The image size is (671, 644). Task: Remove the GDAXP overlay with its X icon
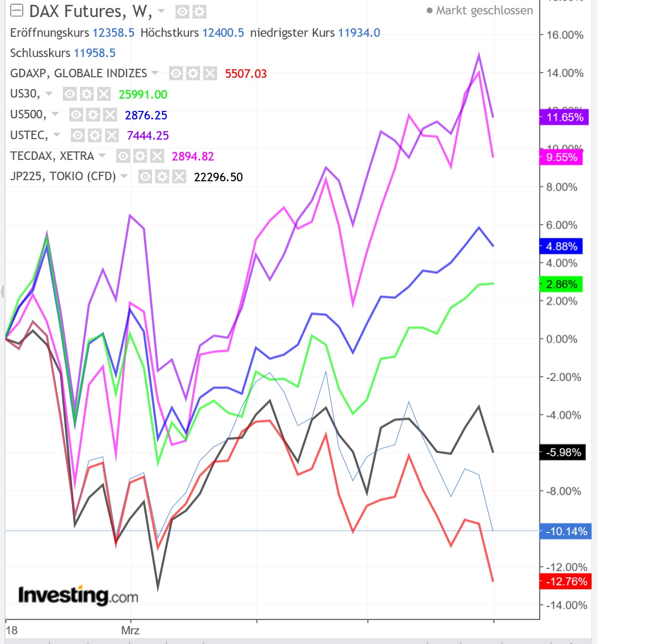coord(210,74)
